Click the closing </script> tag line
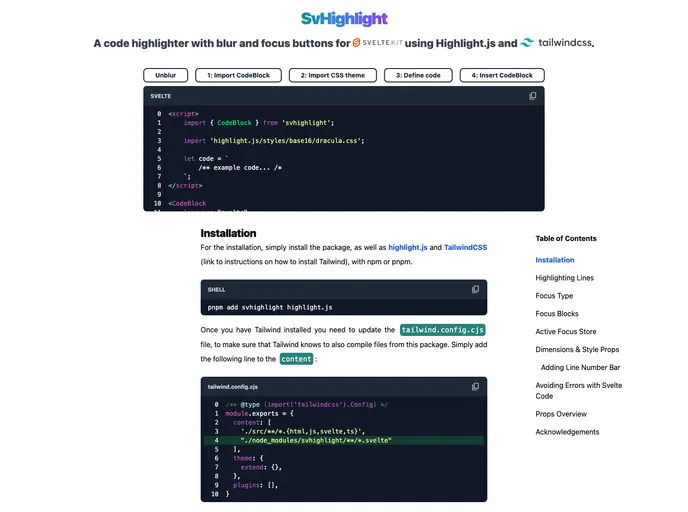This screenshot has width=688, height=512. point(185,186)
